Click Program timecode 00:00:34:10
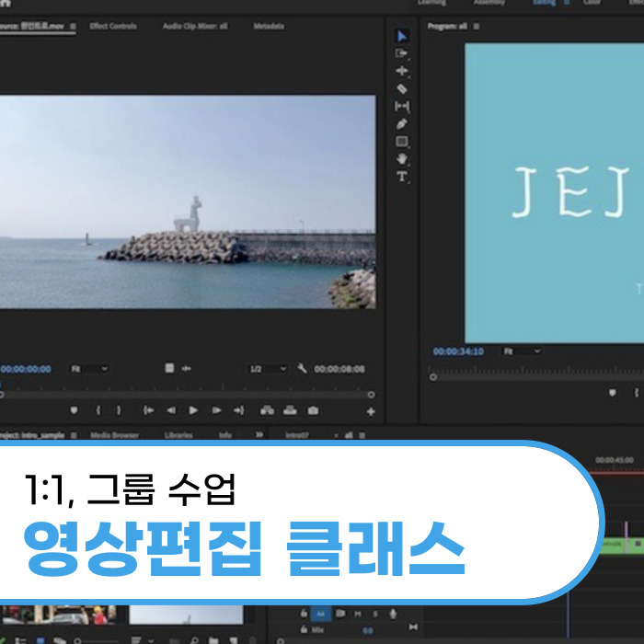The image size is (644, 644). coord(458,351)
